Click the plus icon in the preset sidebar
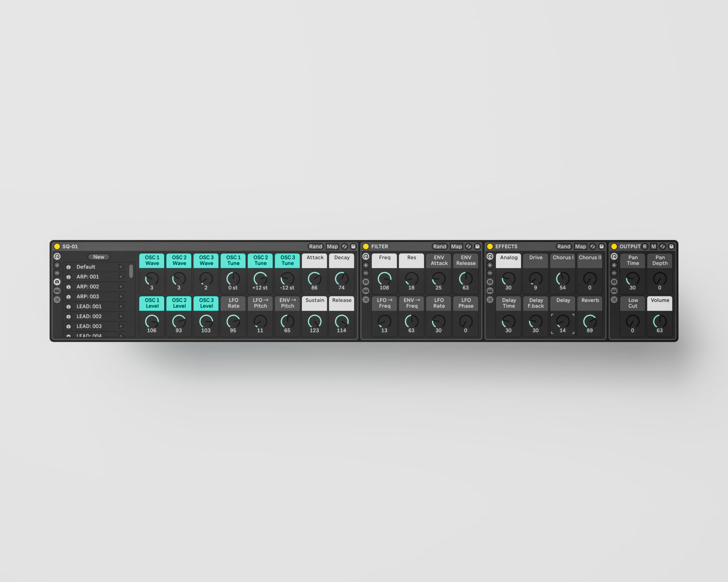The image size is (728, 582). point(57,264)
